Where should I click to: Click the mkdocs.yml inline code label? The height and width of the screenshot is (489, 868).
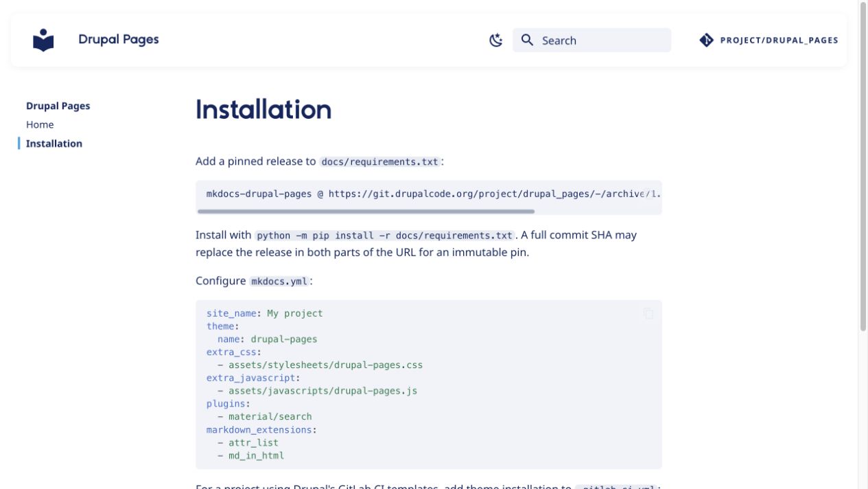click(279, 282)
